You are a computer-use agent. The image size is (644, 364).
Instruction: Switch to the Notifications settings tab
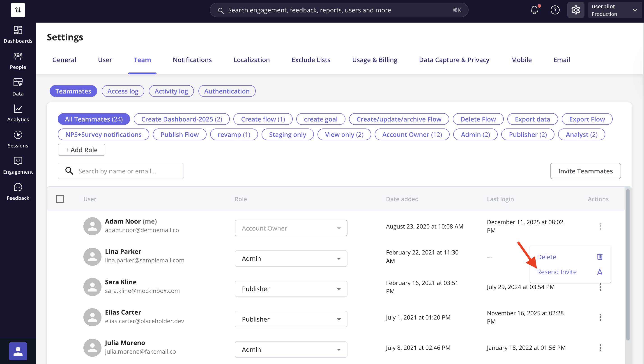coord(192,60)
